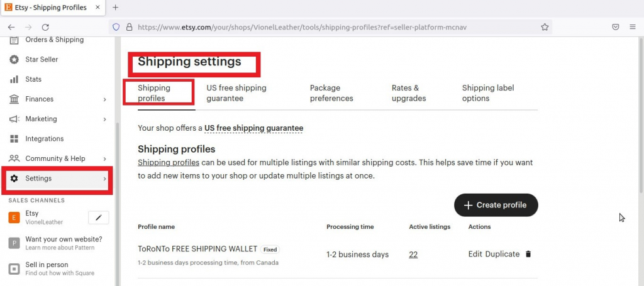
Task: Close the Etsy Shipping Profiles tab
Action: (x=97, y=8)
